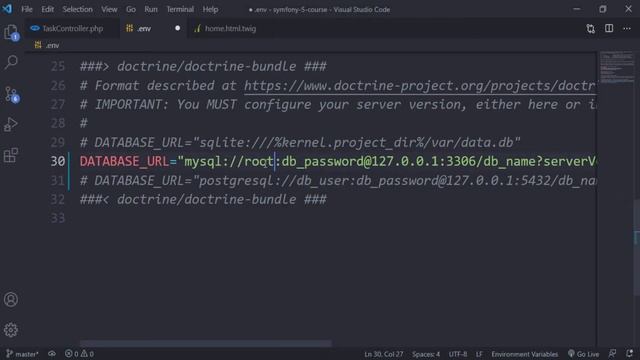Click UTF-8 encoding status item
640x360 pixels.
pos(458,354)
